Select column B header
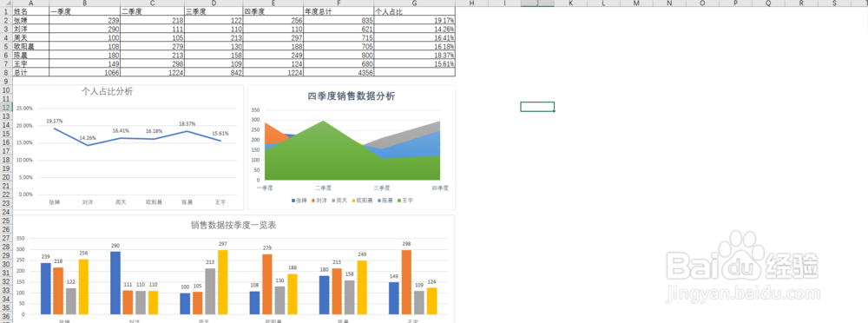The width and height of the screenshot is (868, 323). [84, 3]
